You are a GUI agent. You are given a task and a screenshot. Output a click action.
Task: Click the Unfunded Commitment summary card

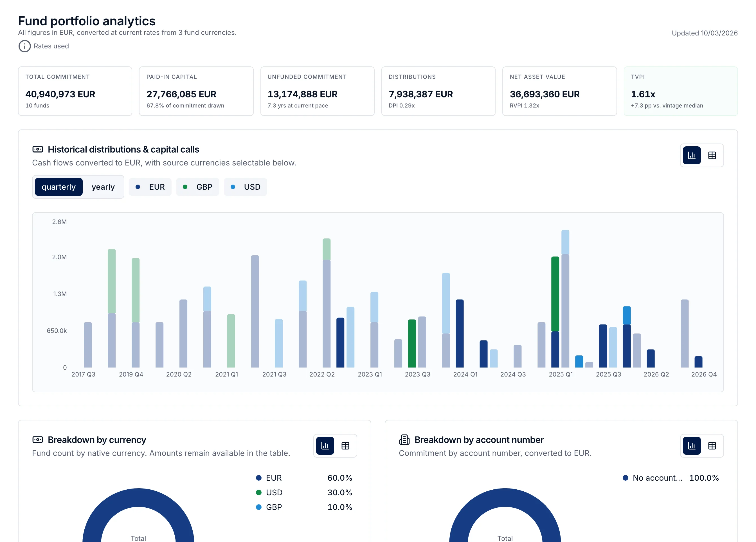tap(317, 91)
